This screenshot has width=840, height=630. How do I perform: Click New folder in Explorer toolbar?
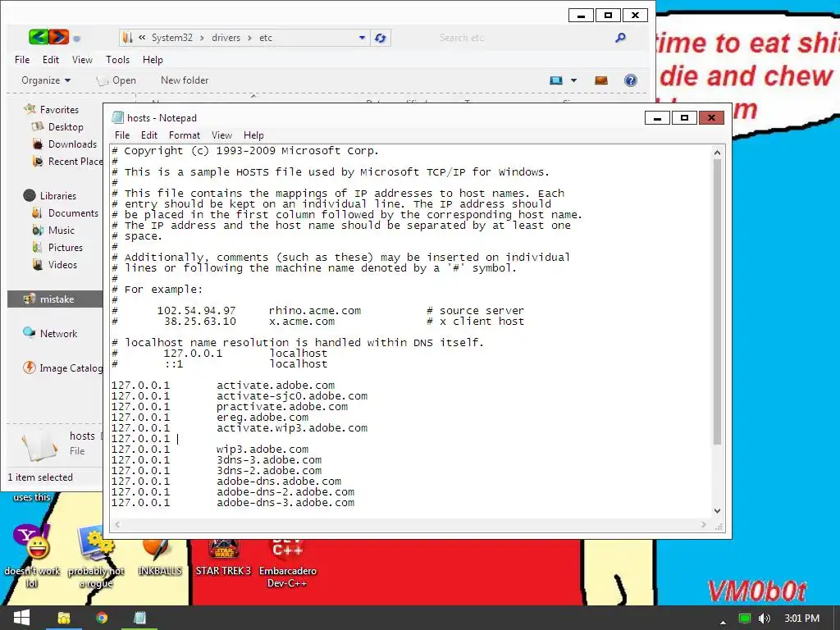(185, 80)
